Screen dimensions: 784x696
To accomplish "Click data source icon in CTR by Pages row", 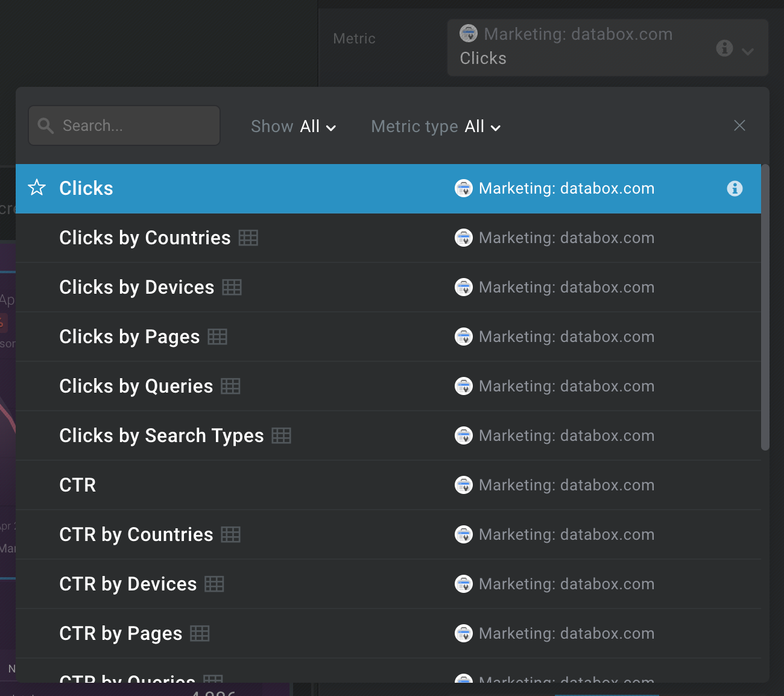I will tap(464, 634).
